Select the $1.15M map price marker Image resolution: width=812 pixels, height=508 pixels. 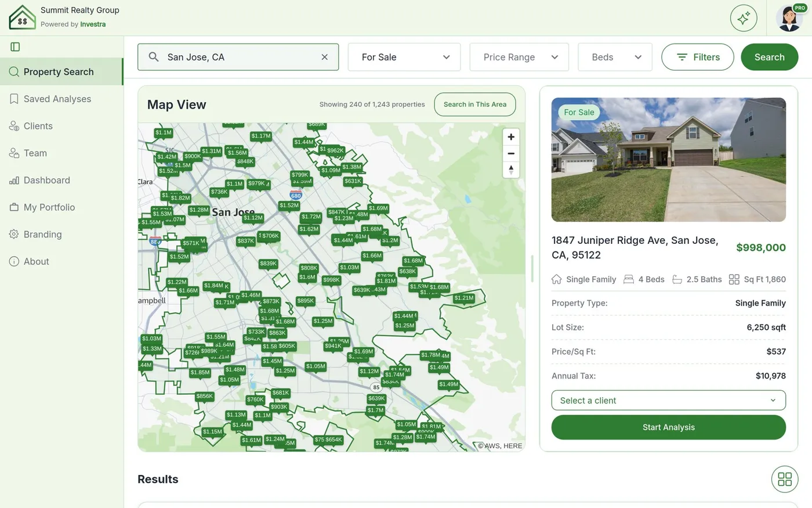(213, 431)
